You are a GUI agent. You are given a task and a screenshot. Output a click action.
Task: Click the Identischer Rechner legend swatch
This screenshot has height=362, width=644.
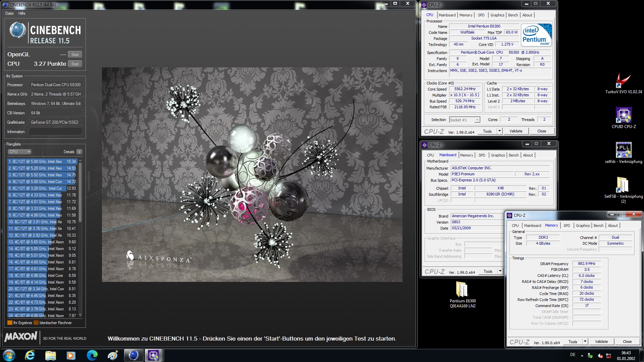point(36,323)
